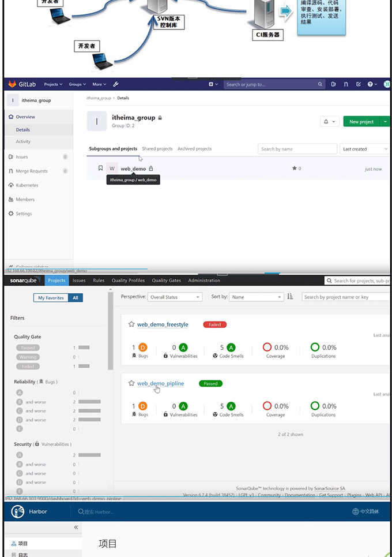392x557 pixels.
Task: Open the GitLab More dropdown menu
Action: pyautogui.click(x=99, y=84)
